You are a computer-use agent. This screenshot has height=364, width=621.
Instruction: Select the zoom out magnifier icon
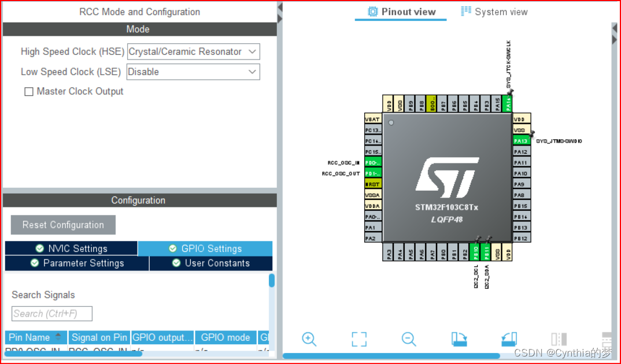tap(409, 339)
